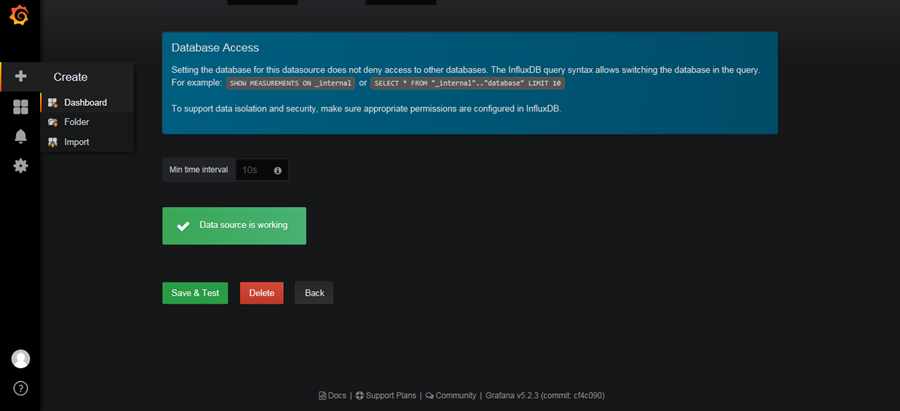
Task: Click the Database Access heading
Action: click(215, 48)
